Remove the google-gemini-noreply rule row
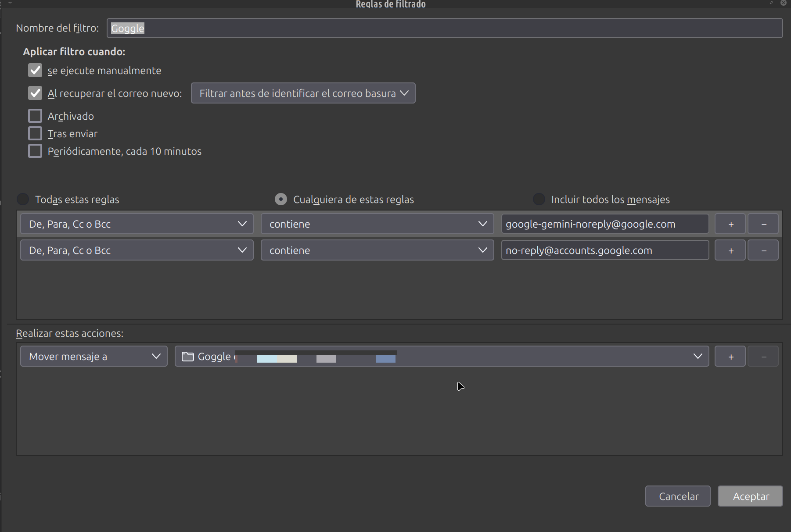 [763, 224]
